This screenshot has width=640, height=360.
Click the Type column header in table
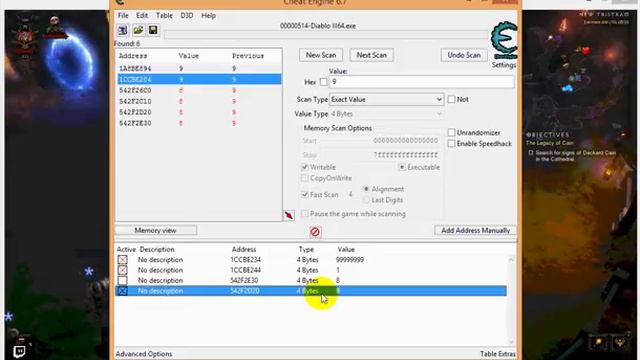point(306,249)
